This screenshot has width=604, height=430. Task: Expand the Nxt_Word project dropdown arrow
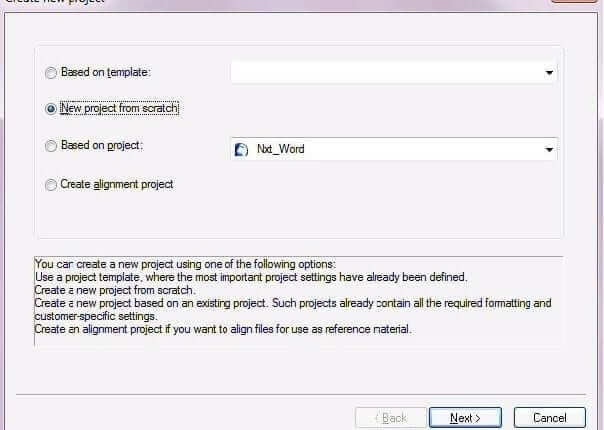(x=549, y=149)
